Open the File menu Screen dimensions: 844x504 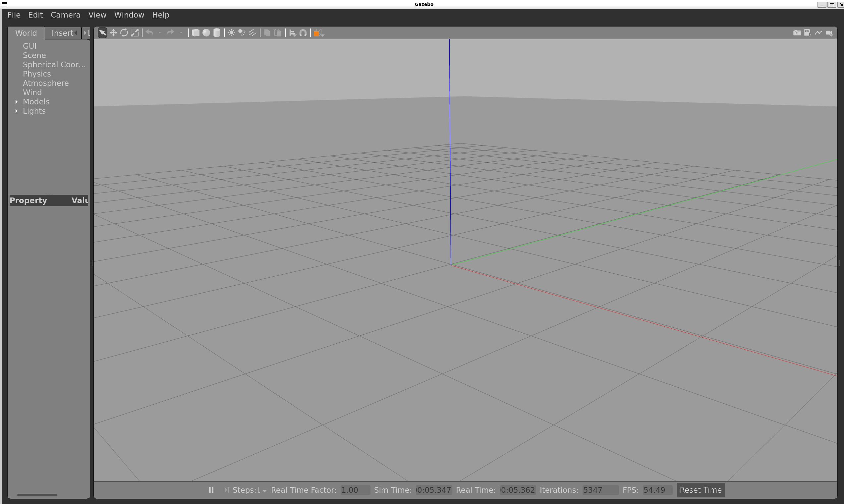tap(14, 15)
